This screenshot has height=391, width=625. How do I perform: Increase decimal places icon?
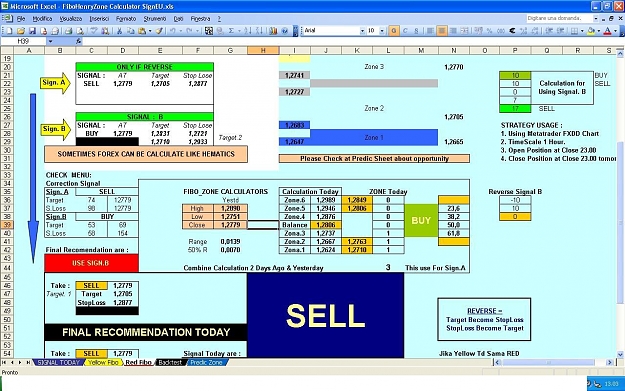524,31
